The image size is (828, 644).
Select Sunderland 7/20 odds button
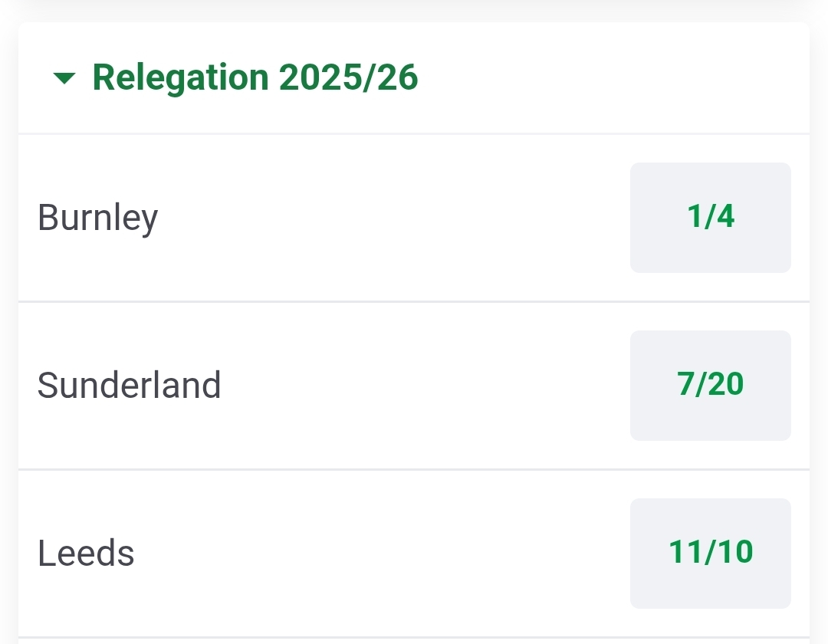point(710,385)
